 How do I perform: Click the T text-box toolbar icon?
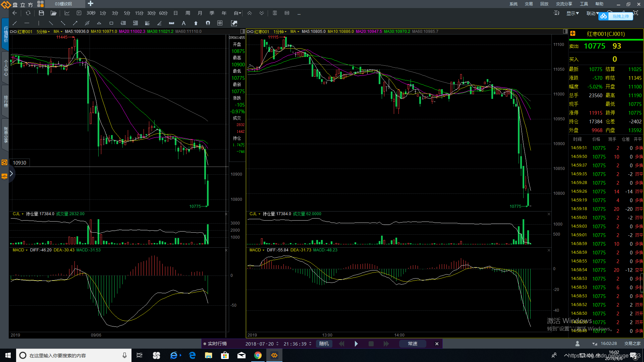coord(79,13)
